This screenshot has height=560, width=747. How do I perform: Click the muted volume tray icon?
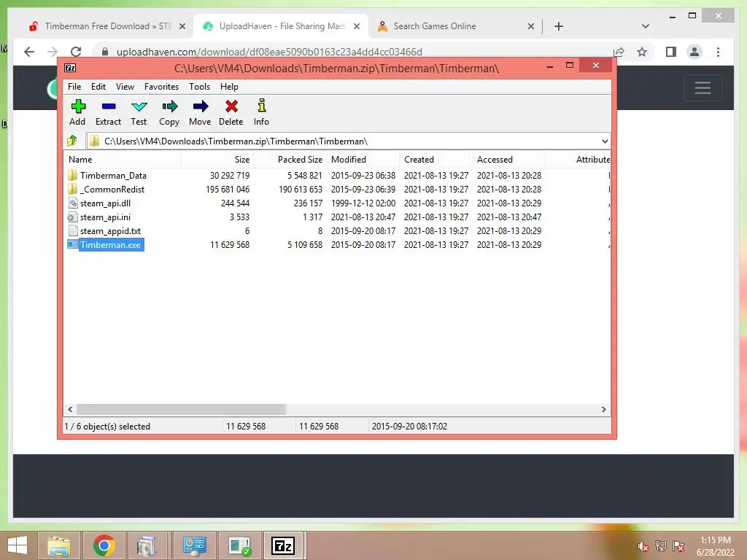coord(643,546)
